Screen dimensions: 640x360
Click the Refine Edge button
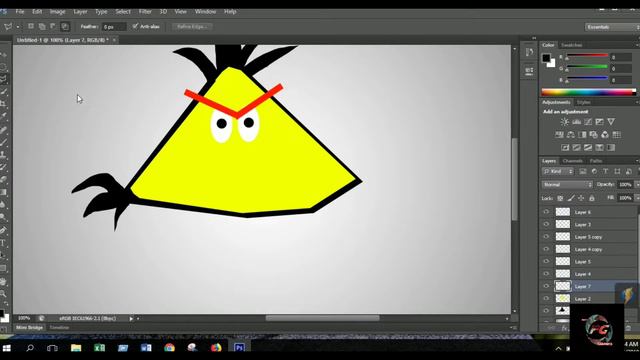[192, 27]
